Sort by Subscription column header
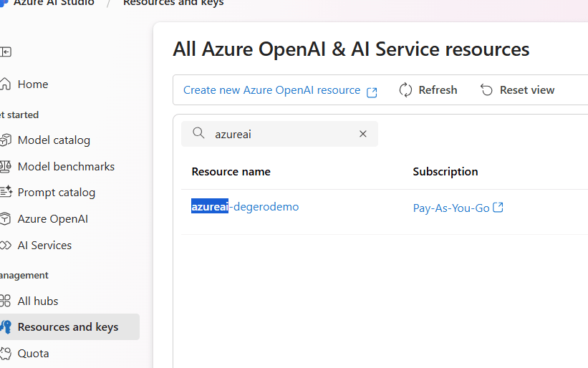588x368 pixels. (x=445, y=172)
